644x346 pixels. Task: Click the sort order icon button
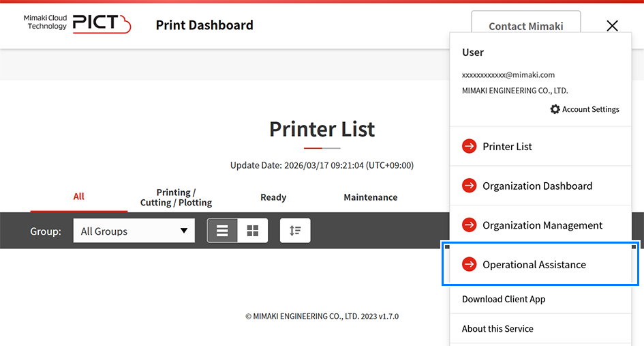295,231
